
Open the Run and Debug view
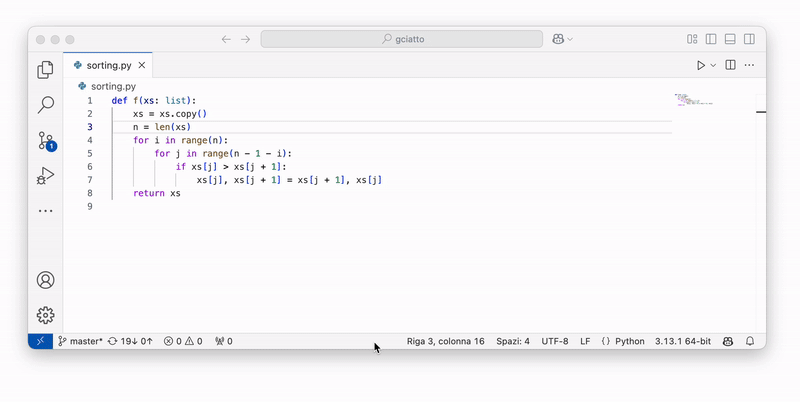tap(45, 176)
